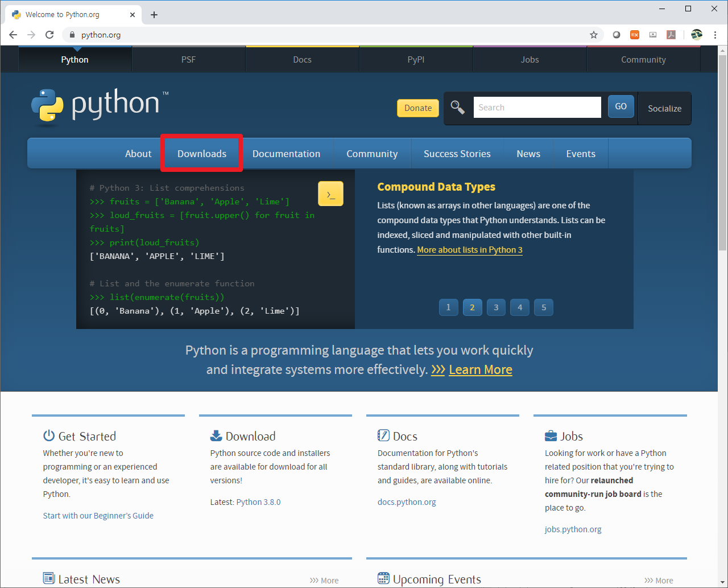
Task: Open the News menu
Action: [528, 154]
